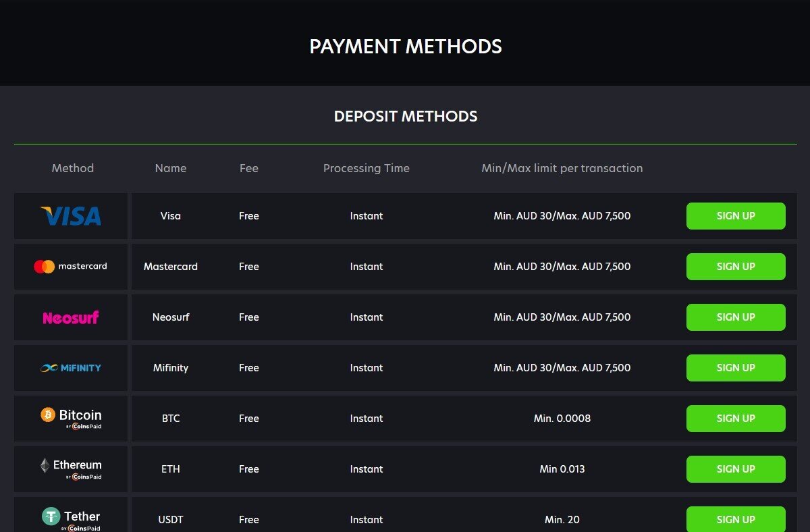Click the Method column header

click(x=73, y=168)
